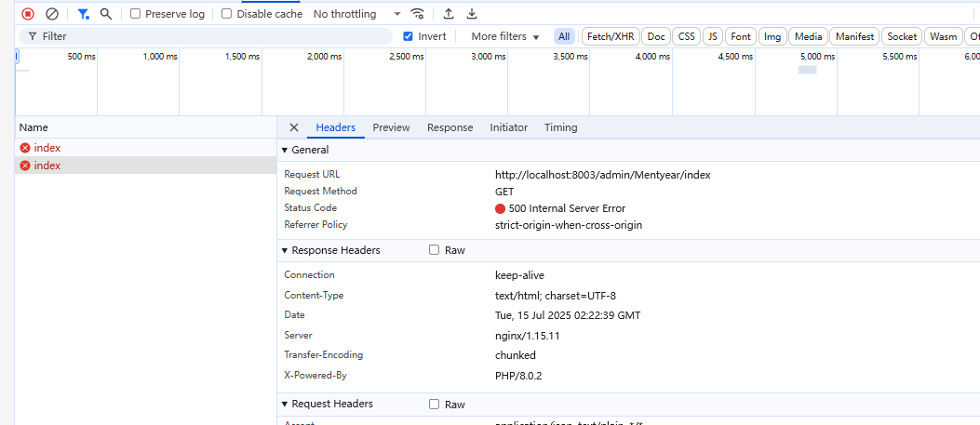Focus the Filter text field
The image size is (980, 425).
pyautogui.click(x=206, y=36)
